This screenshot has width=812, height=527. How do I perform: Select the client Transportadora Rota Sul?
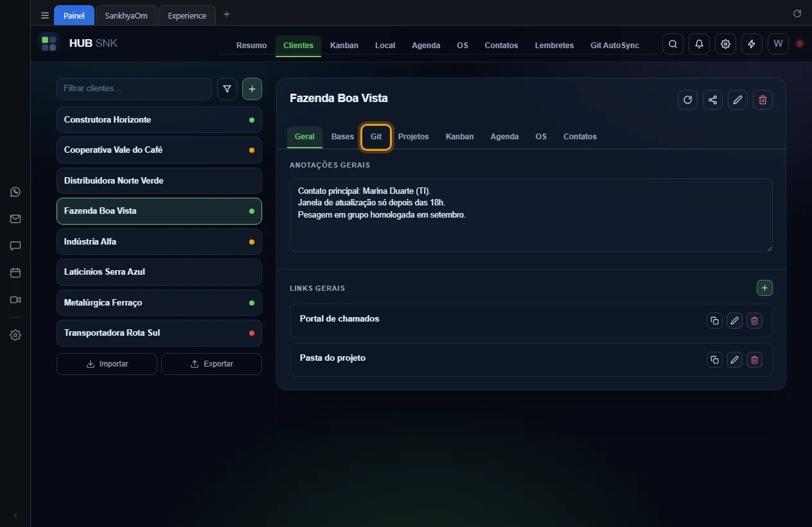pos(159,333)
